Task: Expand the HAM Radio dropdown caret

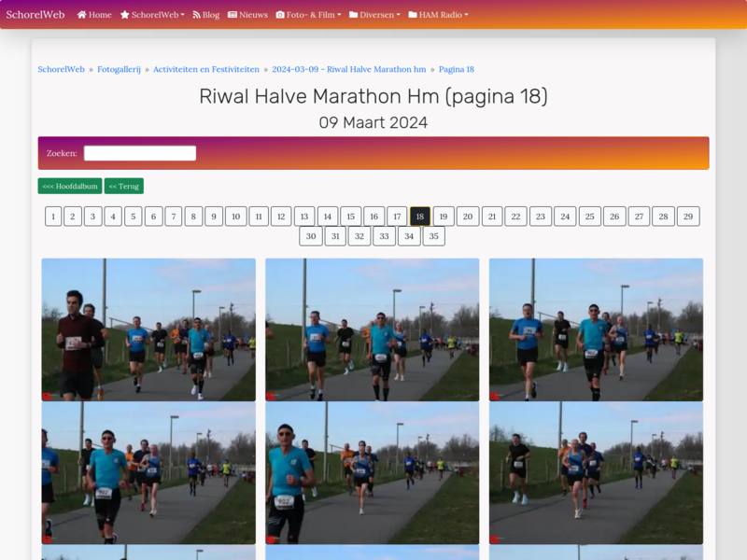Action: [466, 15]
